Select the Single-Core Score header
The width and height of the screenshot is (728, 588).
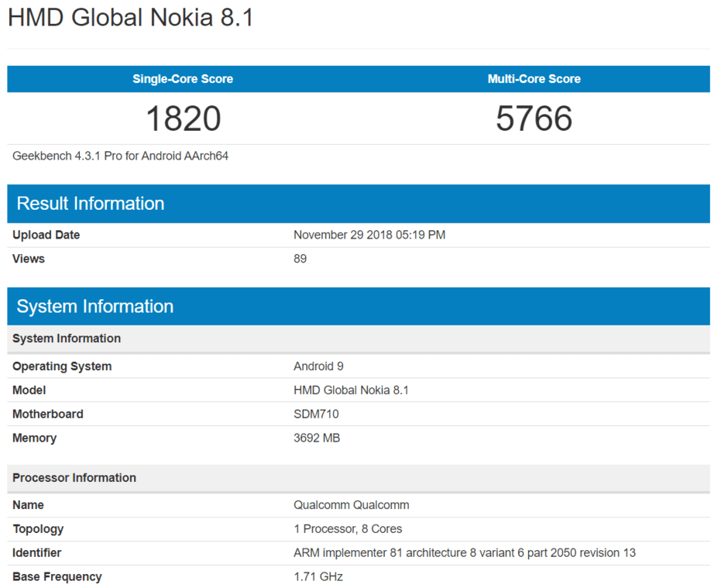coord(183,79)
